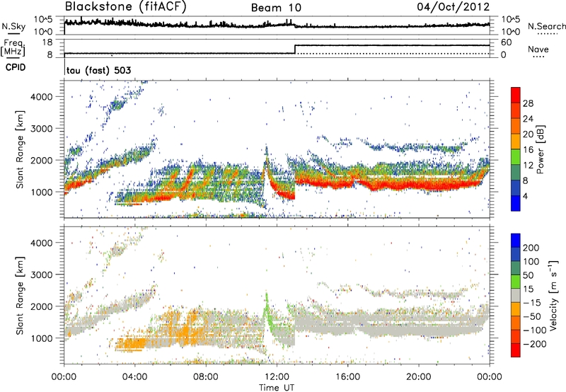Click the '28' label on Power colorbar
This screenshot has height=392, width=566.
(527, 103)
